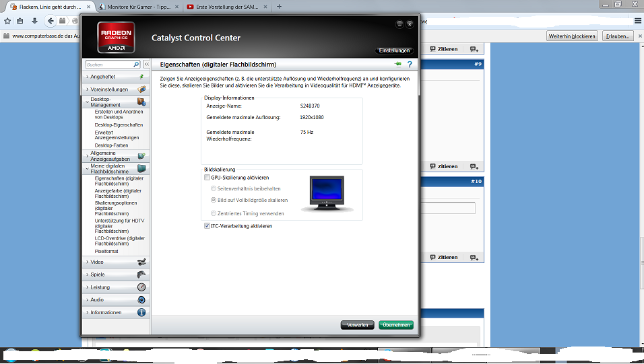644x364 pixels.
Task: Click the Desktop-Management icon
Action: pos(141,102)
